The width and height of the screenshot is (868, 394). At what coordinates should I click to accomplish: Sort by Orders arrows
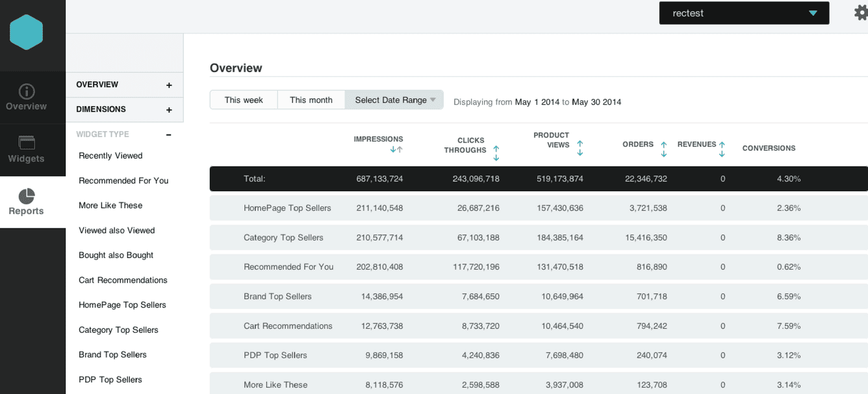664,150
